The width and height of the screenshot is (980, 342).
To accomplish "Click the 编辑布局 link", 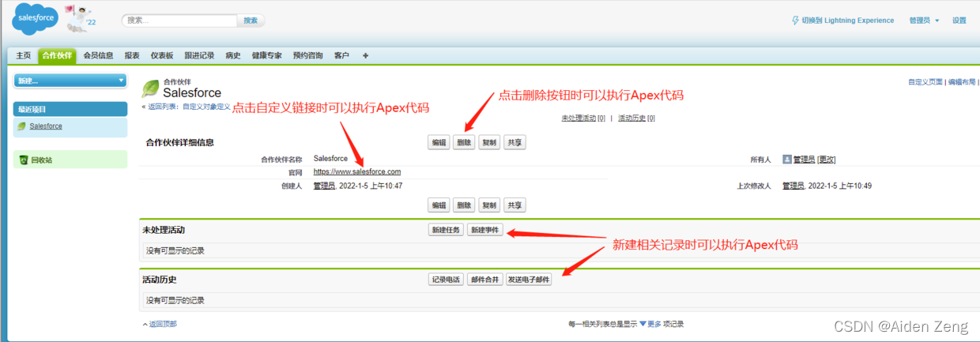I will click(x=961, y=82).
